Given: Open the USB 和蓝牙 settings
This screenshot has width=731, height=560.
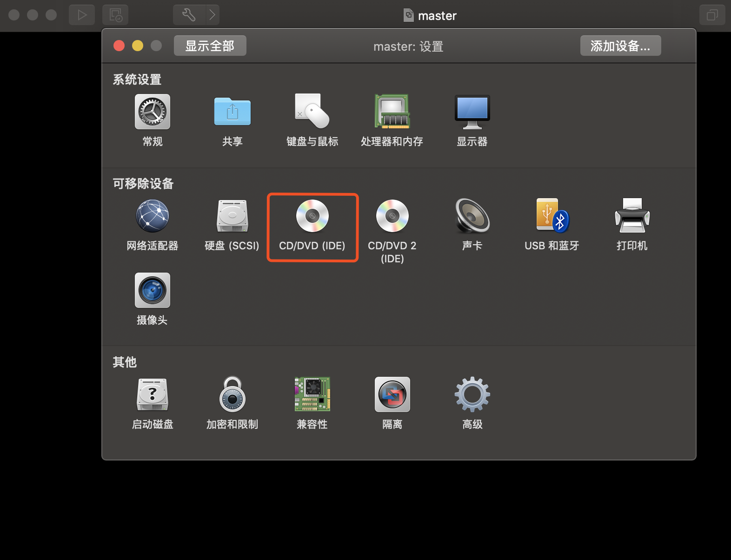Looking at the screenshot, I should click(552, 215).
